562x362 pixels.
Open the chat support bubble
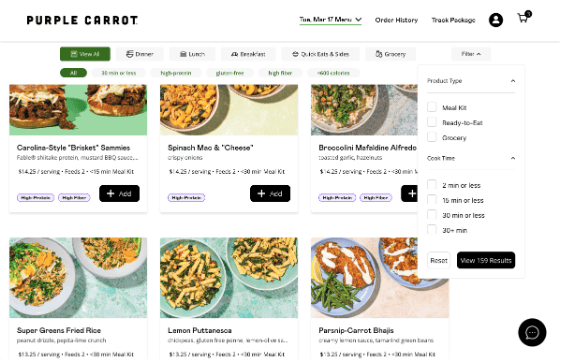[532, 332]
